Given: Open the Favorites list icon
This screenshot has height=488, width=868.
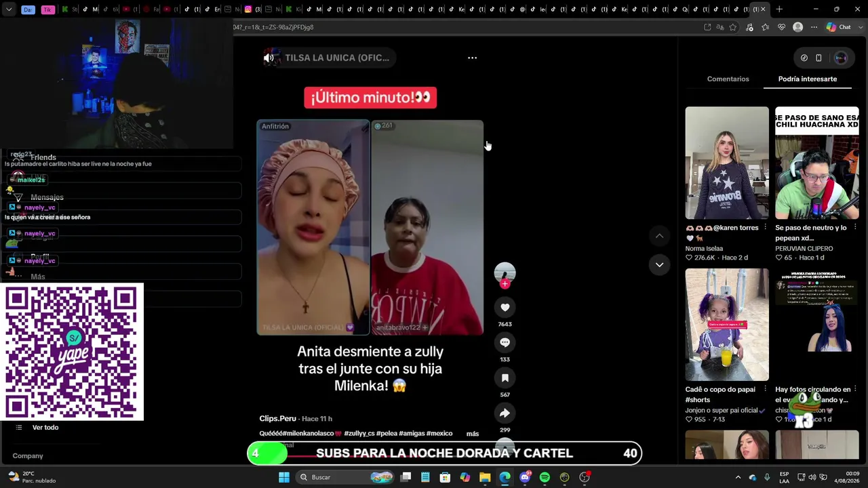Looking at the screenshot, I should pos(766,27).
